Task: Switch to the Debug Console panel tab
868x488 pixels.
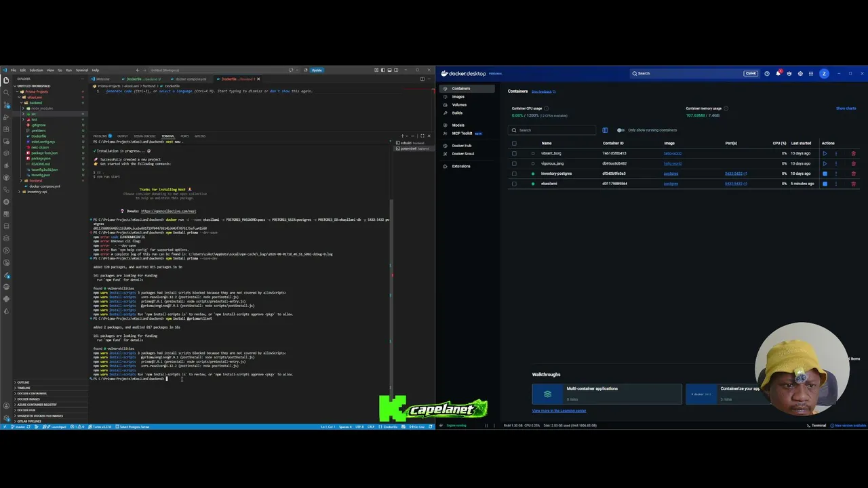Action: pos(144,136)
